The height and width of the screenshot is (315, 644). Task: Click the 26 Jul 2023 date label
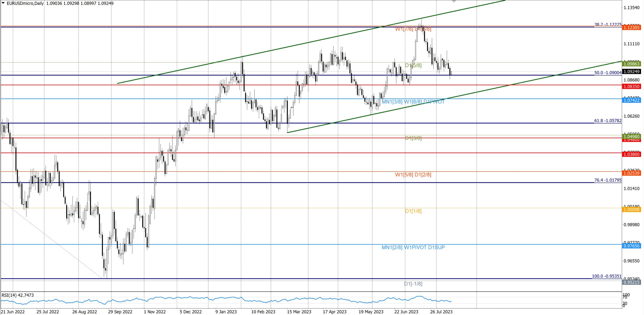coord(441,312)
